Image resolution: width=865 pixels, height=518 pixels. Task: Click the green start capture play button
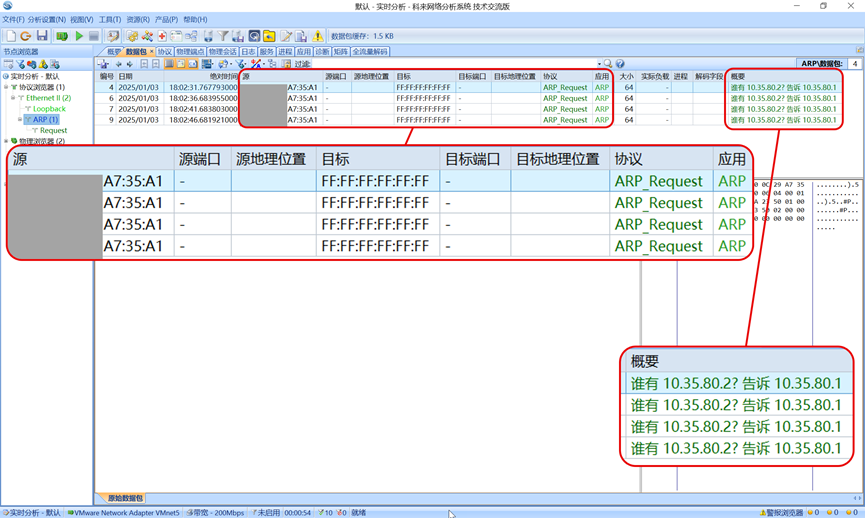pyautogui.click(x=79, y=36)
